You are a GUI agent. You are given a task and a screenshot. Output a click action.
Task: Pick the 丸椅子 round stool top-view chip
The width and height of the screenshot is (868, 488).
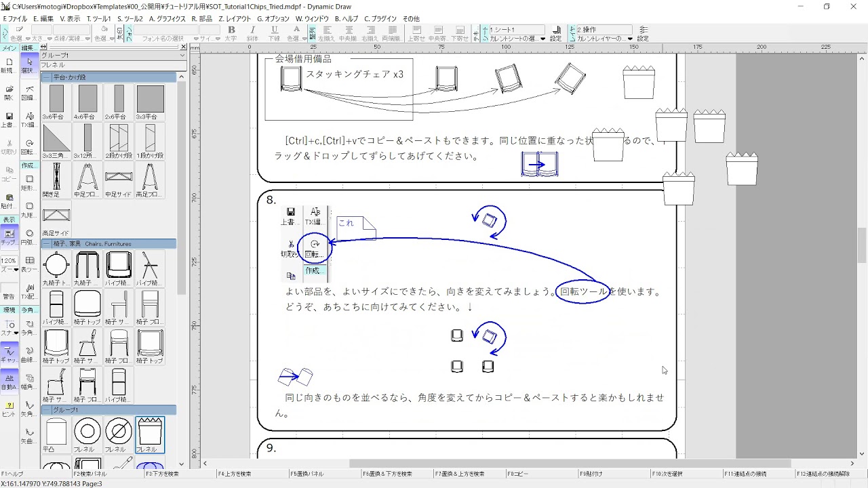click(56, 268)
